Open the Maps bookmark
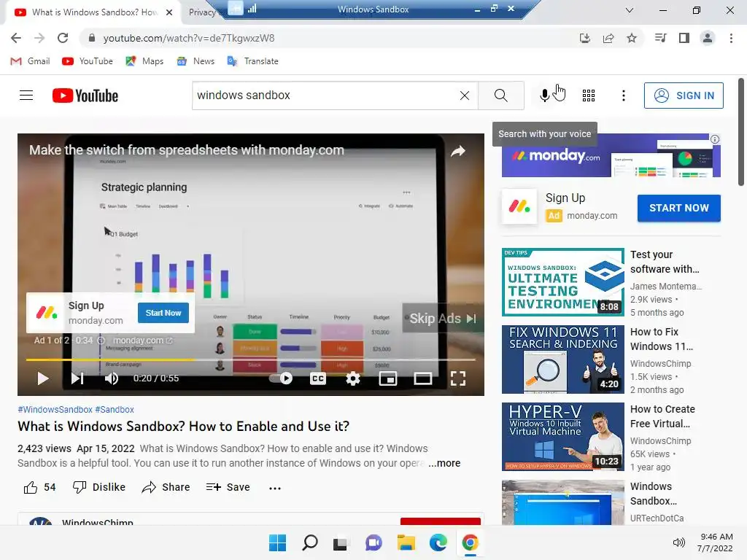 (x=145, y=61)
